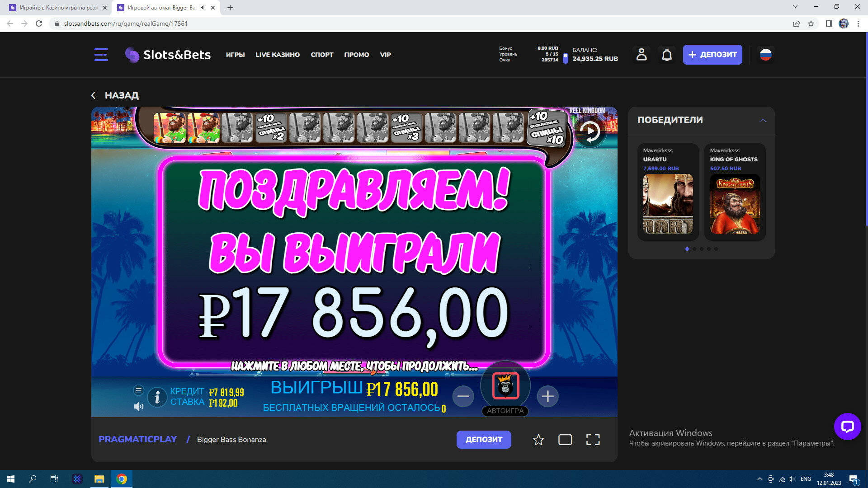Collapse the ПОБЕДИТЕЛИ panel
The height and width of the screenshot is (488, 868).
click(763, 120)
